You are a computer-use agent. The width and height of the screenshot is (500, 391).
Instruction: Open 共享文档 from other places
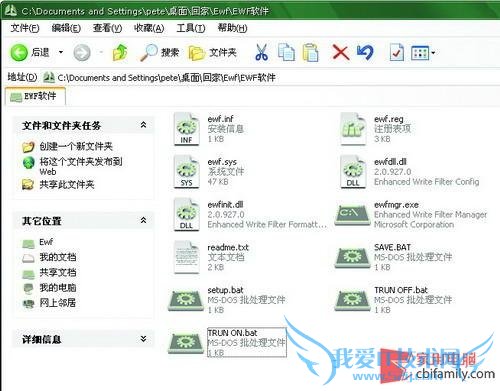tap(58, 272)
